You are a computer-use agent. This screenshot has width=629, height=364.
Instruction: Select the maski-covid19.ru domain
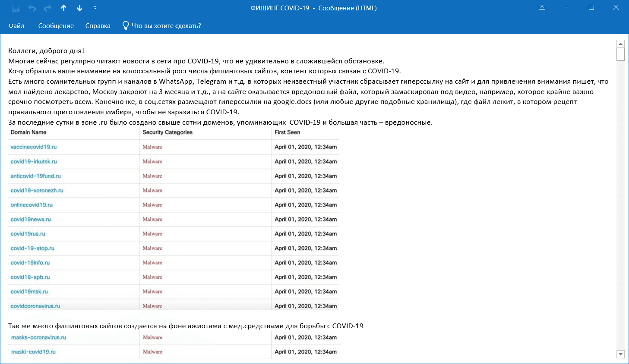pyautogui.click(x=34, y=352)
